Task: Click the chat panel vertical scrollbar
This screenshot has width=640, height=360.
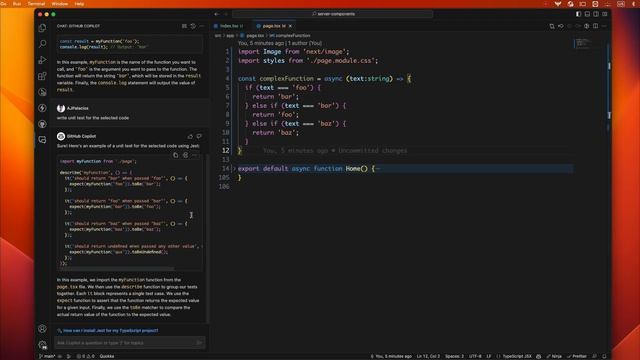Action: [208, 239]
